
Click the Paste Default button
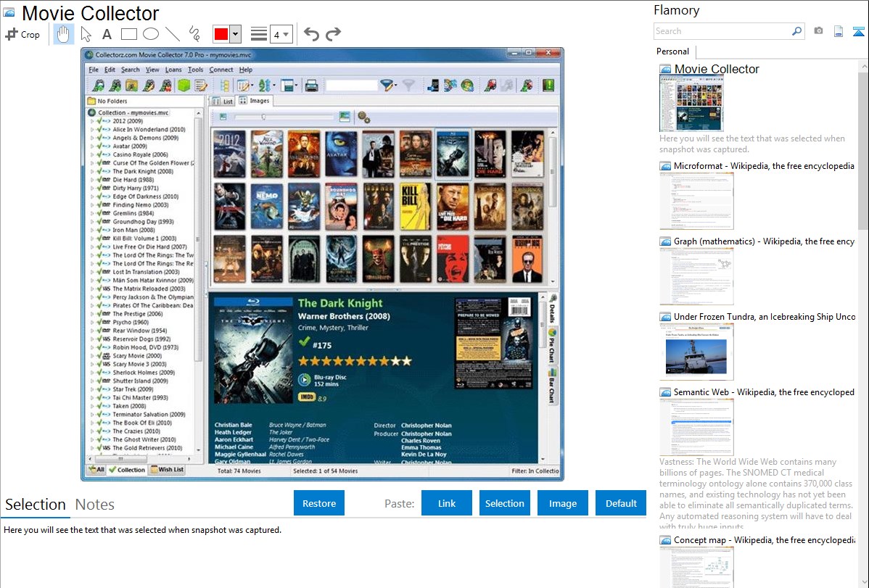621,503
